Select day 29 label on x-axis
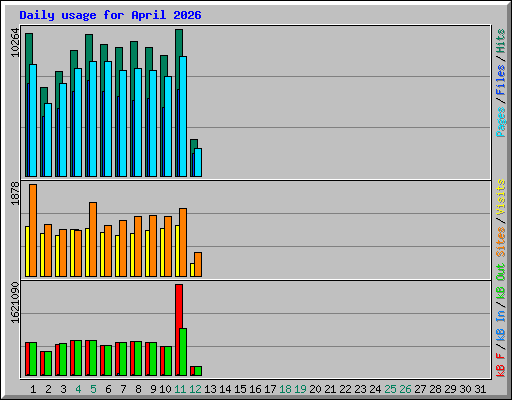This screenshot has height=400, width=512. (x=450, y=389)
